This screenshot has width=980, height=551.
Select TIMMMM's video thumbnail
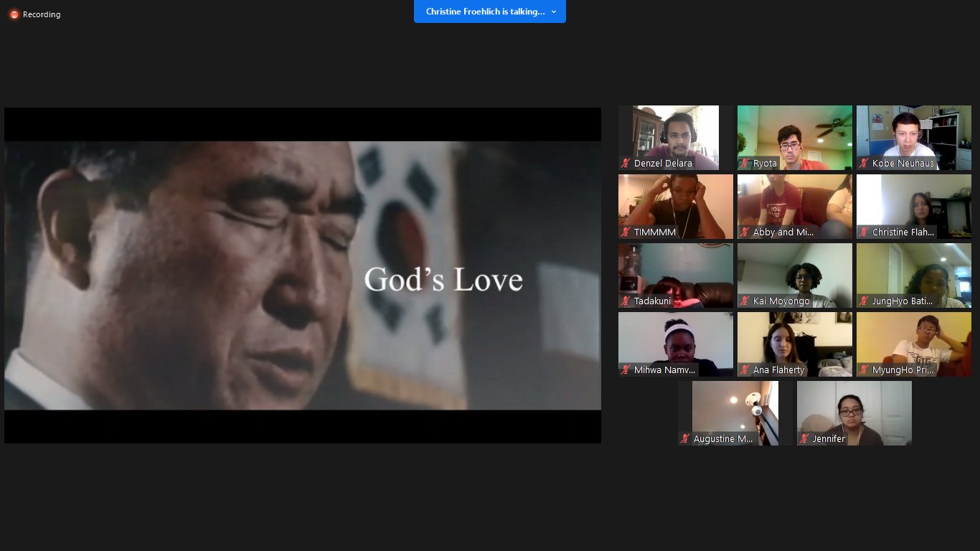click(676, 207)
